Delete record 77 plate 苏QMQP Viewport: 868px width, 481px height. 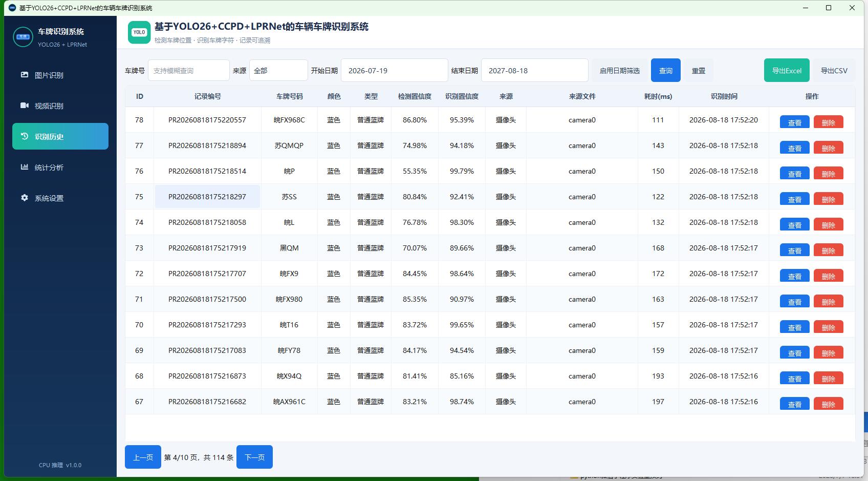(828, 148)
